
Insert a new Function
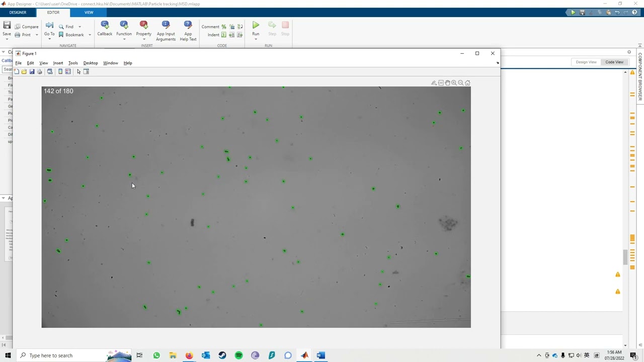tap(124, 28)
